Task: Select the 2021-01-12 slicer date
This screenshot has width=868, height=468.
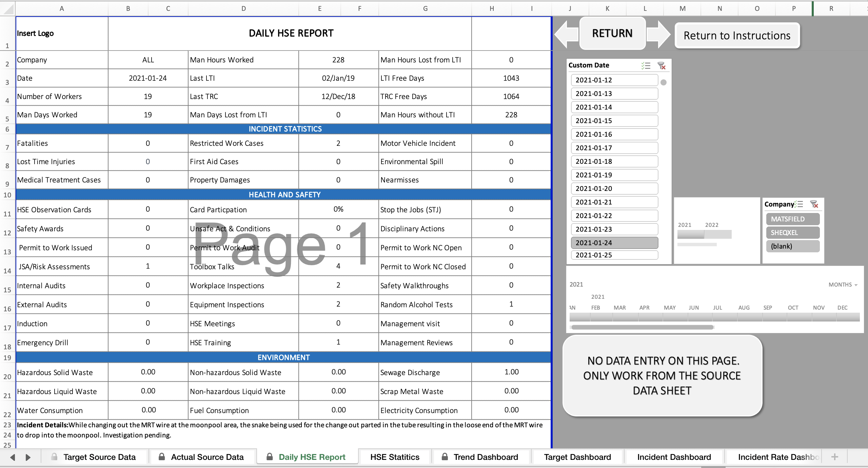Action: (x=614, y=80)
